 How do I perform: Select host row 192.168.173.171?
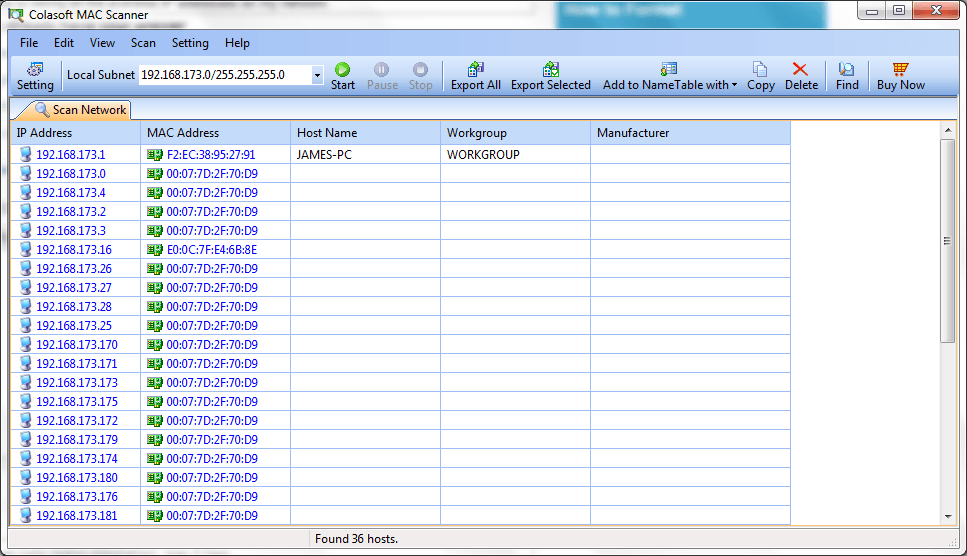pyautogui.click(x=400, y=364)
